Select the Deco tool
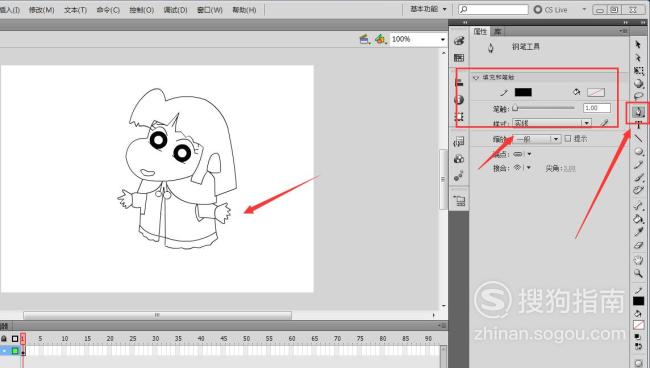 638,190
